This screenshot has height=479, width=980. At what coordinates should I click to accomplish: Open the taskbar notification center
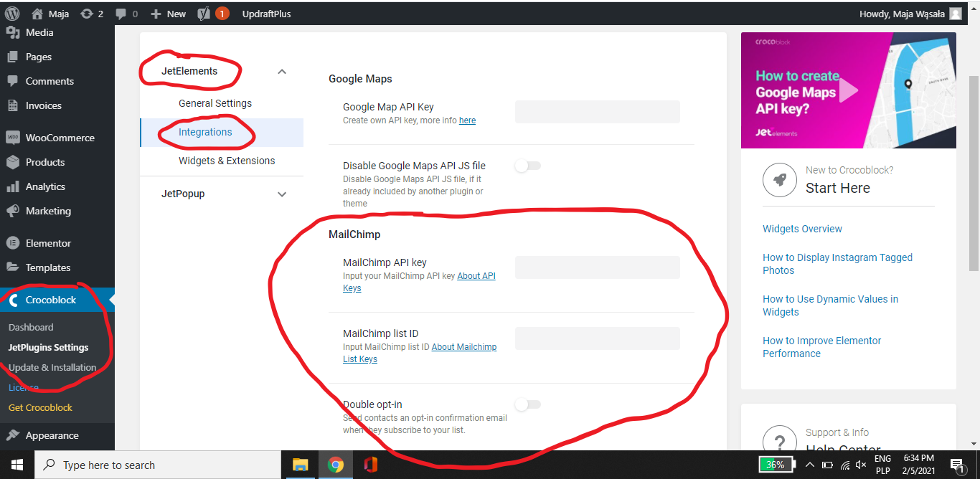pos(956,465)
